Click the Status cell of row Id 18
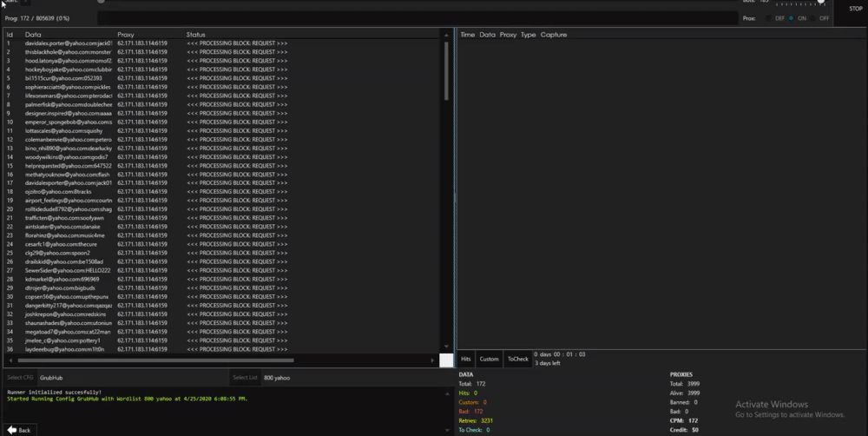 (x=237, y=192)
